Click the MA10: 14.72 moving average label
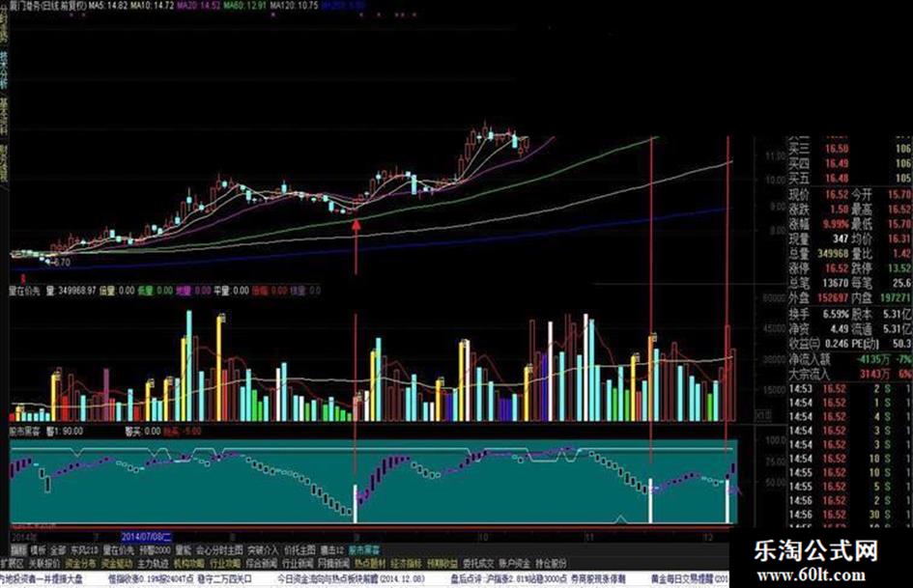Screen dimensions: 913x588 (153, 5)
